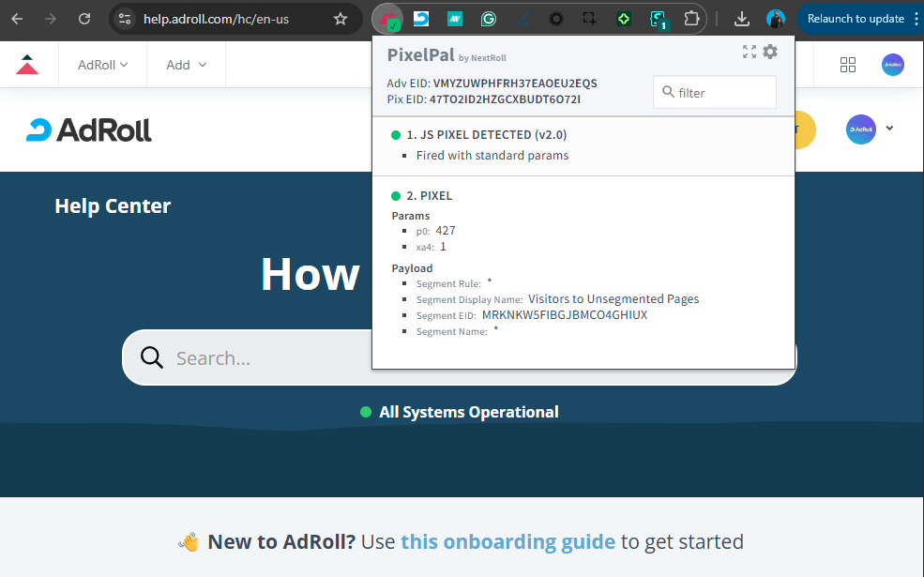Open the Help Center link
The width and height of the screenshot is (924, 577).
click(x=113, y=206)
